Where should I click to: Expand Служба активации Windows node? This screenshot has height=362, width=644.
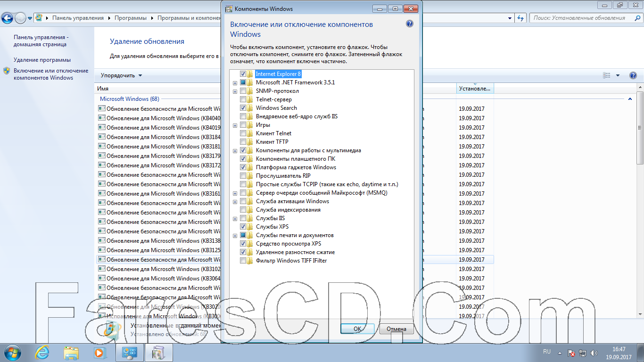click(x=235, y=202)
